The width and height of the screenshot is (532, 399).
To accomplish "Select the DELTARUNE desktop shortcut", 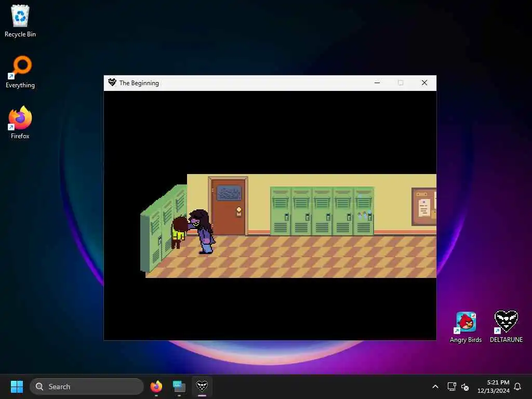I will coord(506,326).
